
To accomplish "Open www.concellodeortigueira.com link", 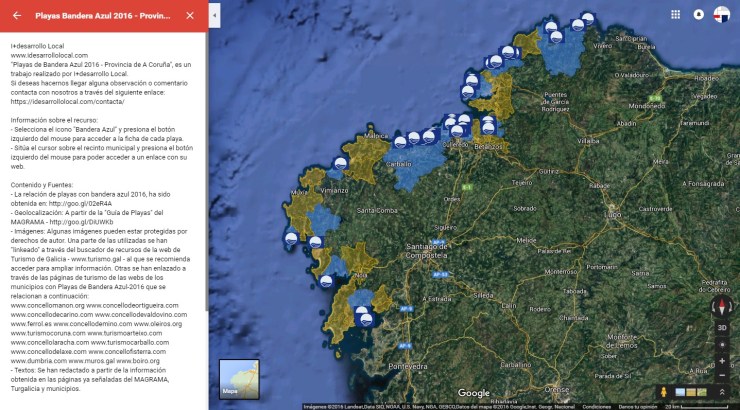I will click(132, 305).
